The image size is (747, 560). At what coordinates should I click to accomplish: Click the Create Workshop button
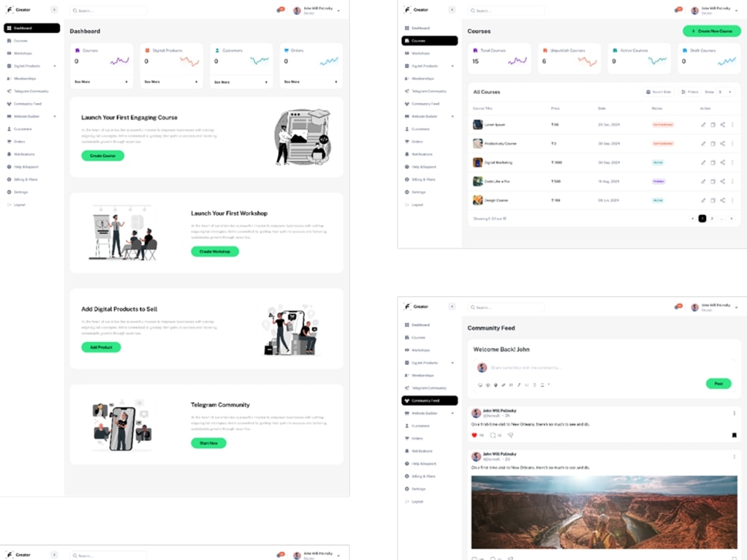(x=215, y=252)
